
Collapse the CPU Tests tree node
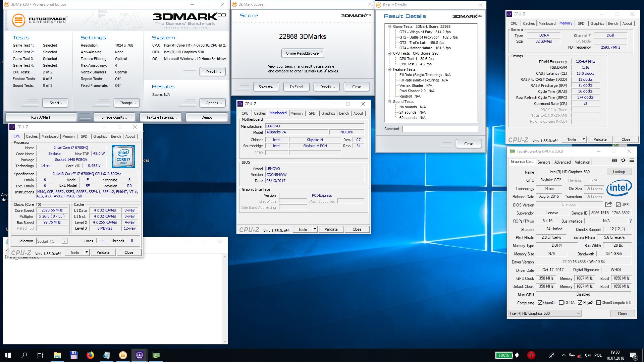pyautogui.click(x=389, y=53)
